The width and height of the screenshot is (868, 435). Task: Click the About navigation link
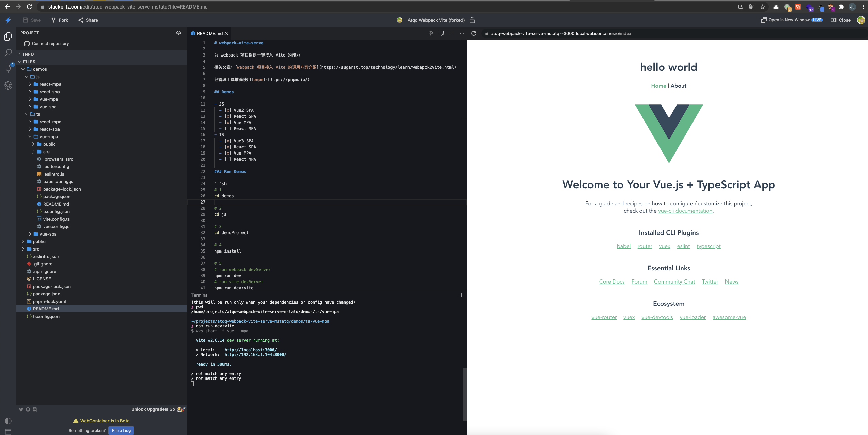tap(679, 86)
